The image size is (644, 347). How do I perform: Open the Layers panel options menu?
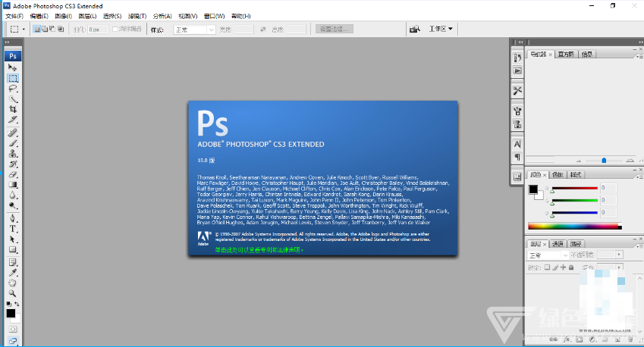(639, 246)
